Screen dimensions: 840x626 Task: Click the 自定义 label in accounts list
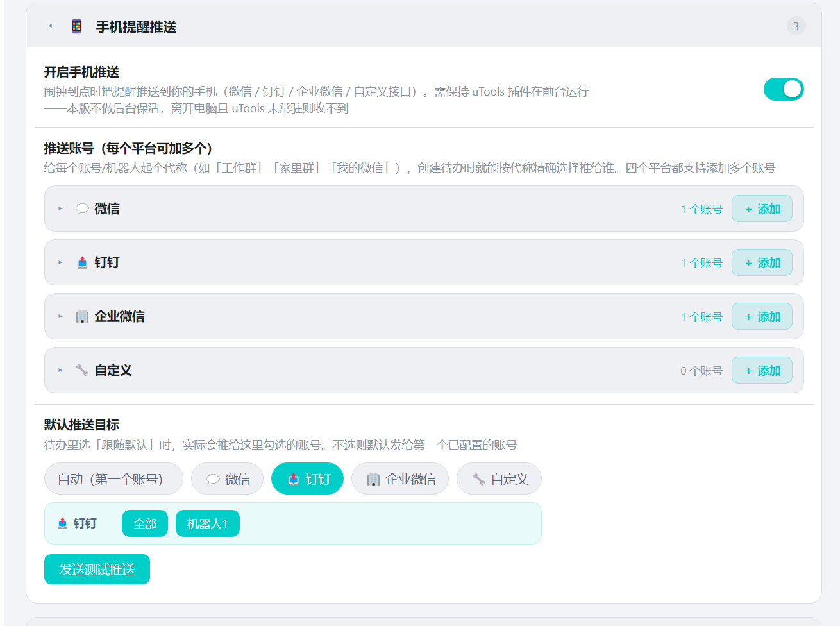[x=113, y=370]
